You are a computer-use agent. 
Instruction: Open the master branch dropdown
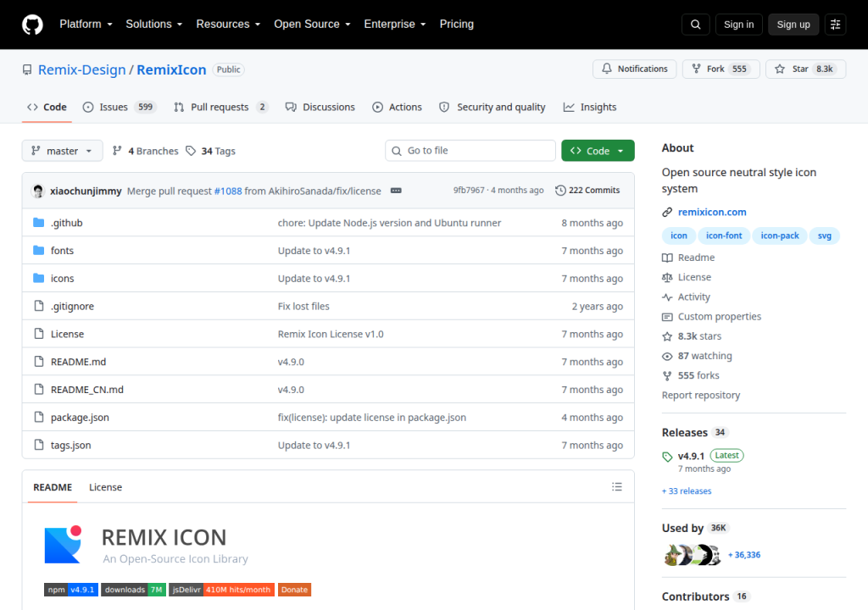coord(62,151)
